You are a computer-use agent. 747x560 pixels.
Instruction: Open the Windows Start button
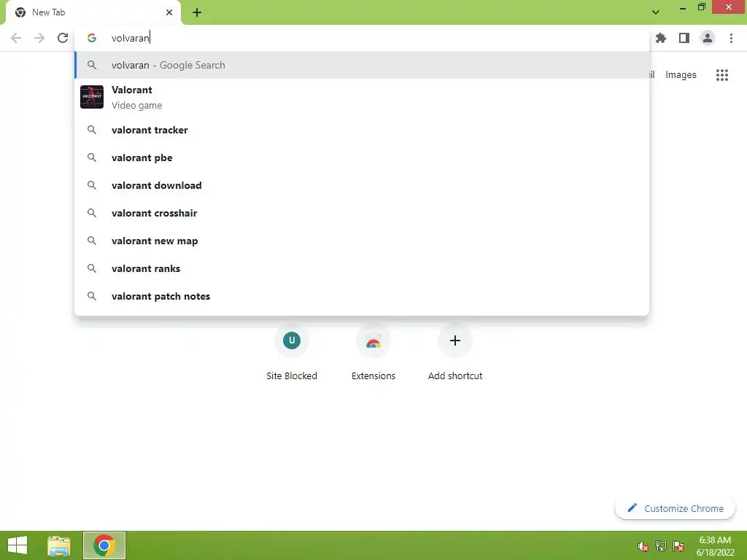click(x=18, y=545)
